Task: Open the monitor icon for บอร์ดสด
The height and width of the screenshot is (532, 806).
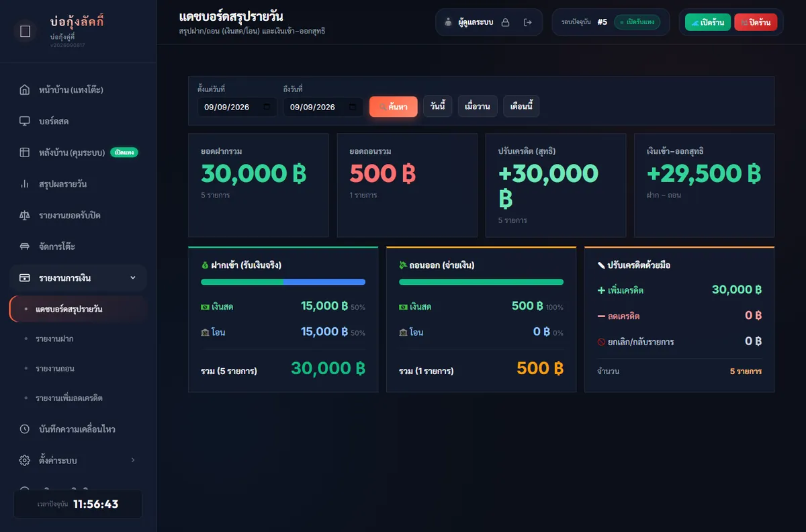Action: (25, 122)
